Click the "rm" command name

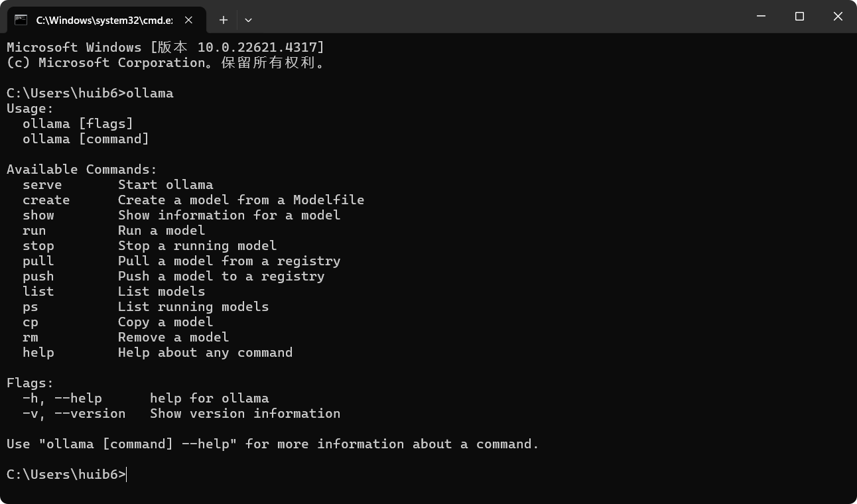31,338
